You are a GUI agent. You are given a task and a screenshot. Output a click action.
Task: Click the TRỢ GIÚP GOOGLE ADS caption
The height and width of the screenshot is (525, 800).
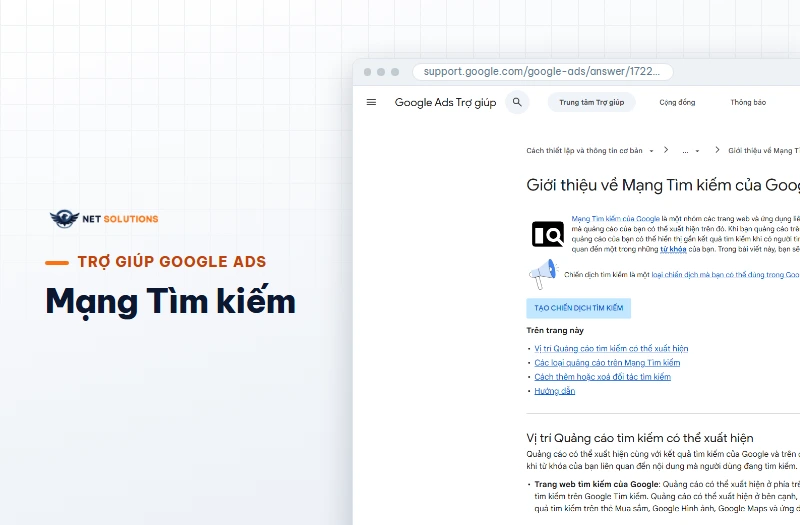pyautogui.click(x=172, y=262)
